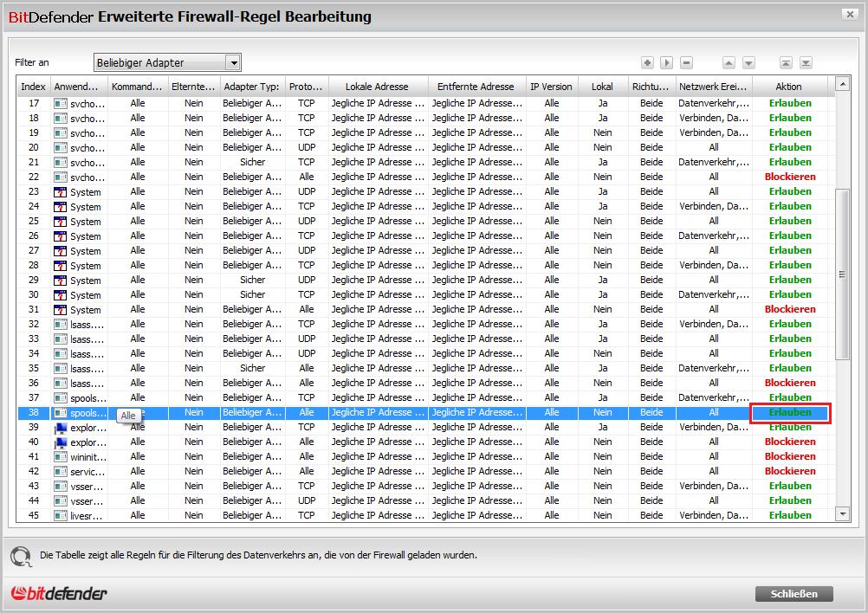Screen dimensions: 868x613
Task: Sort by the Richtu... column header
Action: [651, 87]
